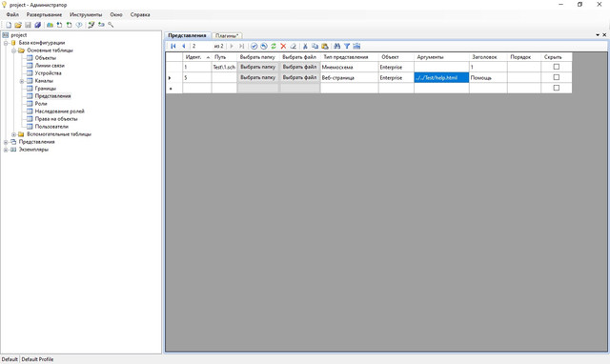Expand the Представления root tree node

click(6, 142)
